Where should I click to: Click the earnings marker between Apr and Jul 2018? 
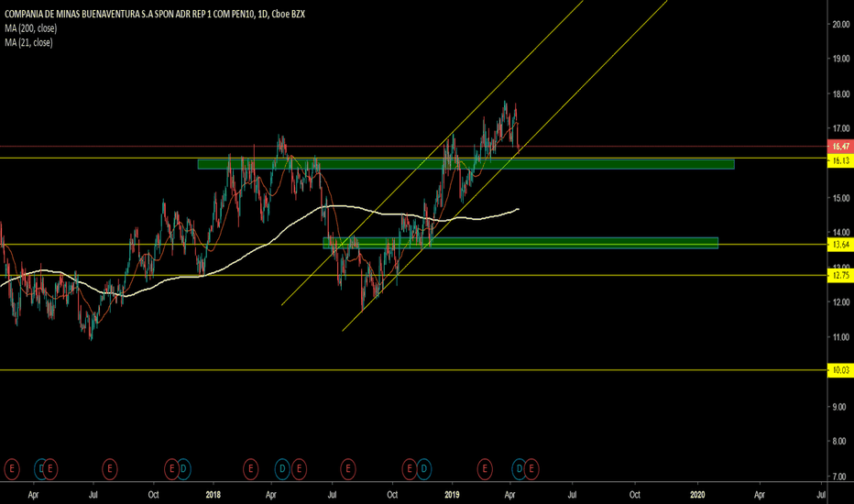click(299, 468)
